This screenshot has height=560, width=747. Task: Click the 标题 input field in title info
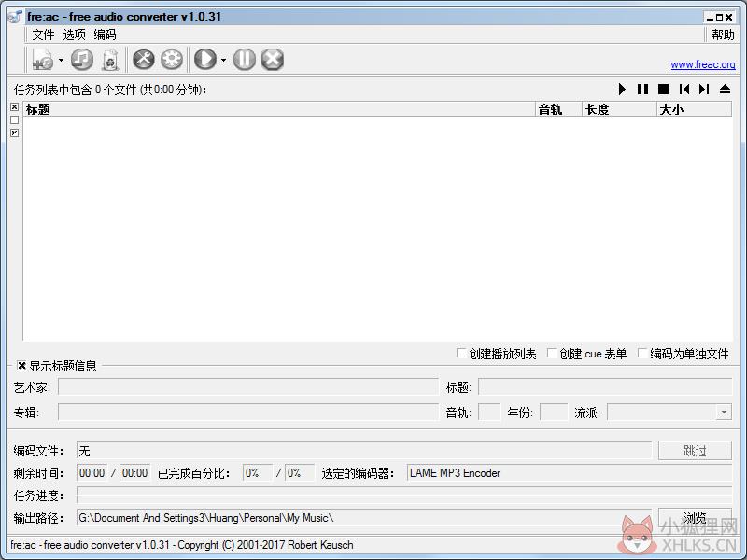click(605, 387)
